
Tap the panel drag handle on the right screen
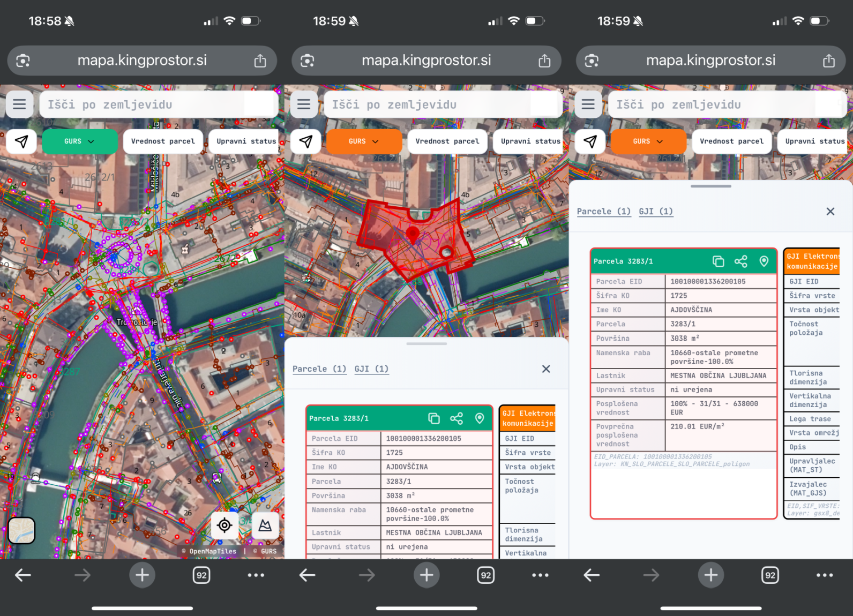710,186
